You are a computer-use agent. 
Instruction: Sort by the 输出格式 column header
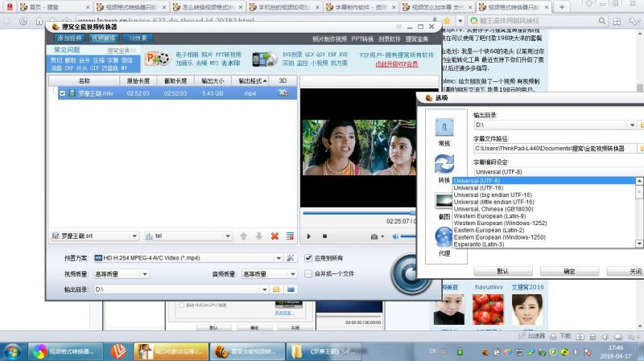pos(250,81)
